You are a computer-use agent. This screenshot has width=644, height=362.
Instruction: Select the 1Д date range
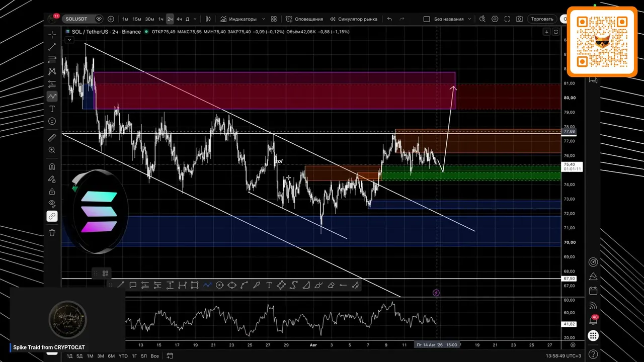(x=69, y=356)
